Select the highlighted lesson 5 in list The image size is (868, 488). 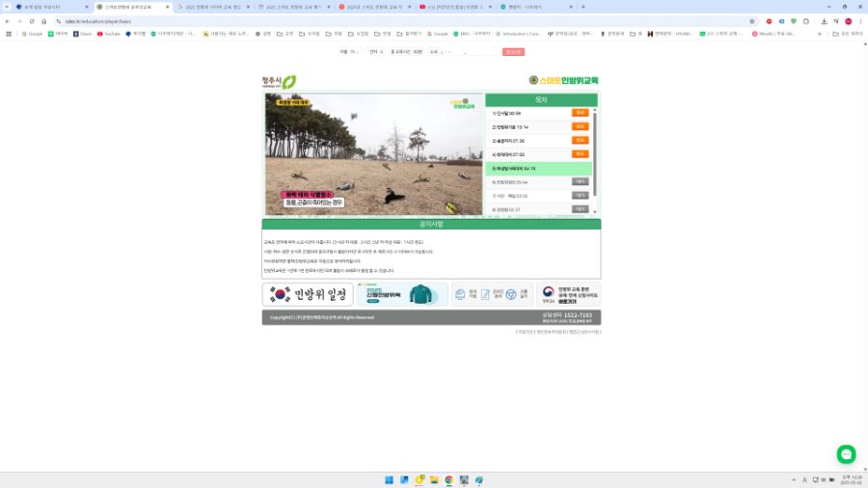pyautogui.click(x=537, y=168)
